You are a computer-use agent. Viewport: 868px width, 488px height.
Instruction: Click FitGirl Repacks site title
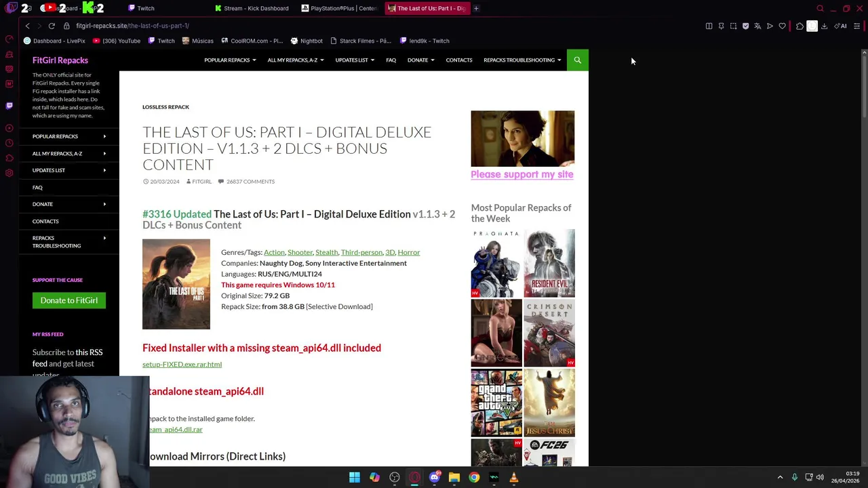point(60,60)
